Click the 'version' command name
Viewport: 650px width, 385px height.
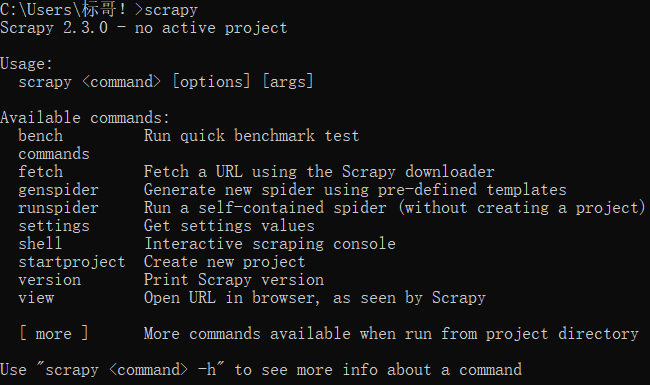tap(50, 280)
